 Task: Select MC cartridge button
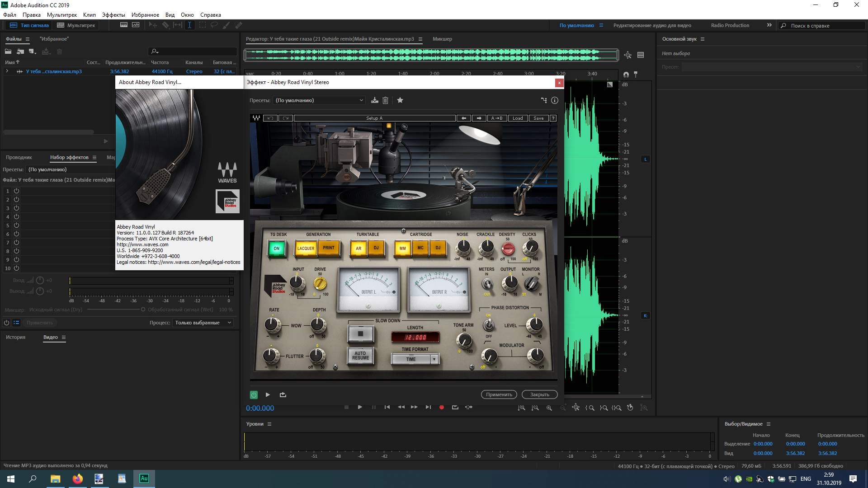coord(420,248)
